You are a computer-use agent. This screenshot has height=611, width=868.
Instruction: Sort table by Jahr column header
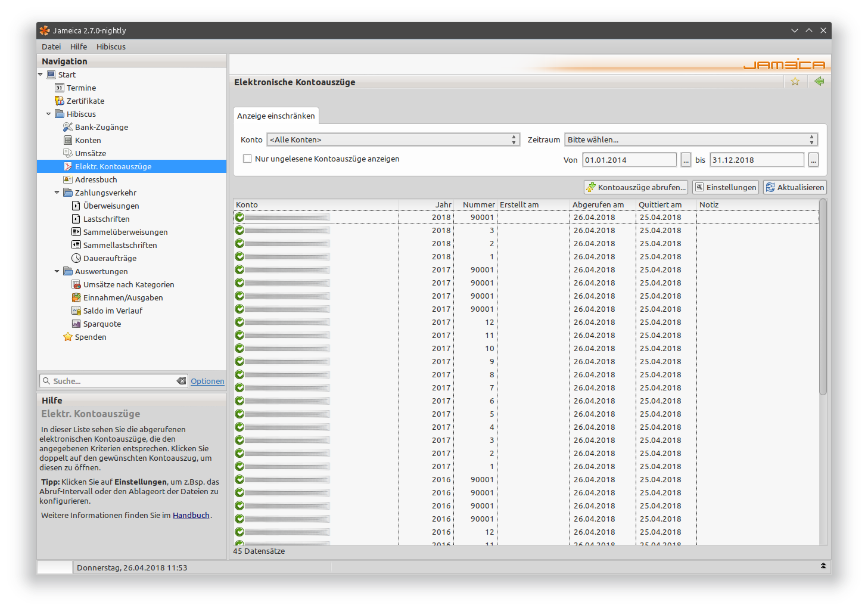[427, 204]
